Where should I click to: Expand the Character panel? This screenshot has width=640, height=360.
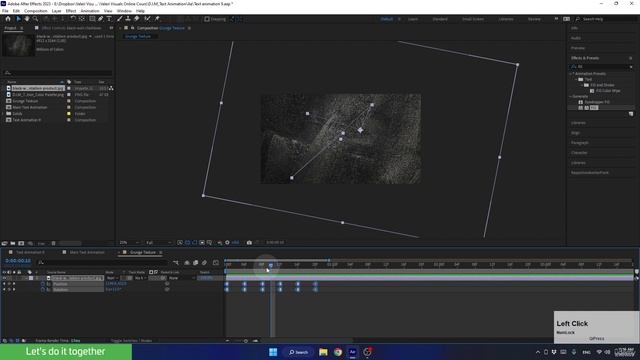click(x=579, y=153)
